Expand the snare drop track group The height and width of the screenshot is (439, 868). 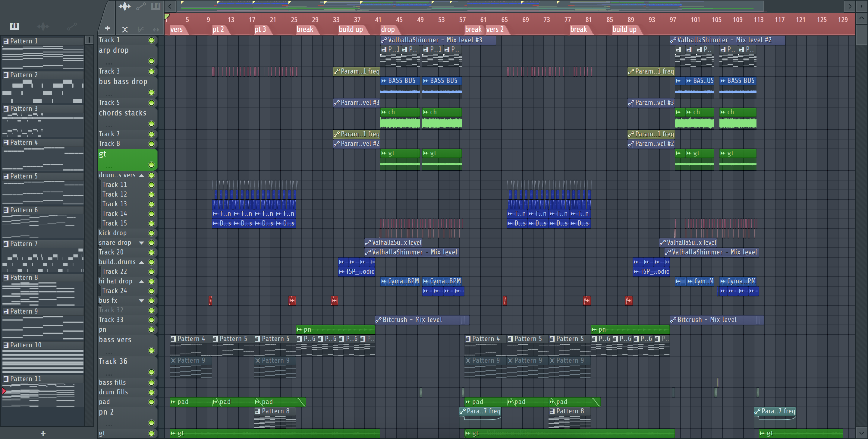click(142, 243)
